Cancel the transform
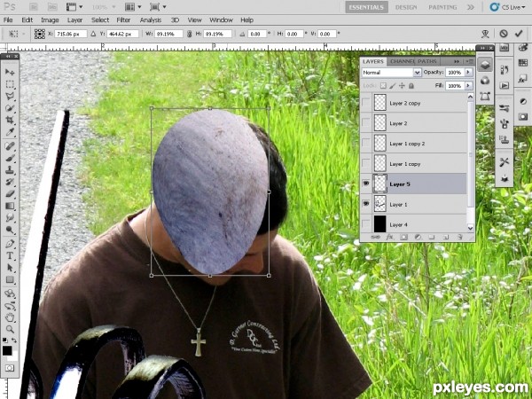Screen dimensions: 532x399 [504, 34]
